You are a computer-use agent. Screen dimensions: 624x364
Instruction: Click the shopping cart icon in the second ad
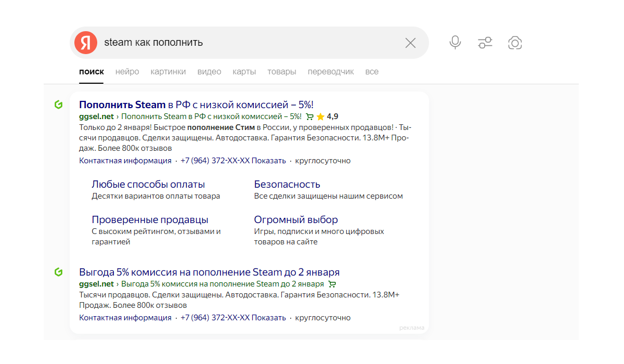(x=332, y=284)
